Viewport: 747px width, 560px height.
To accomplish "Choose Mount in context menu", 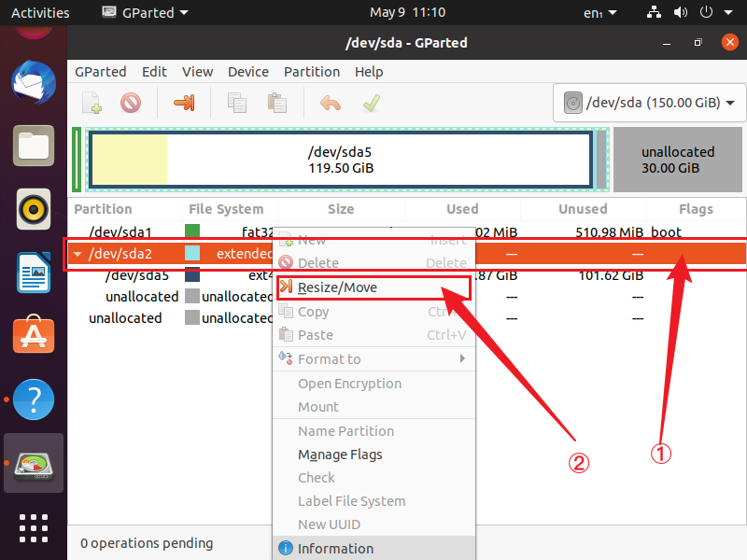I will pos(374,407).
